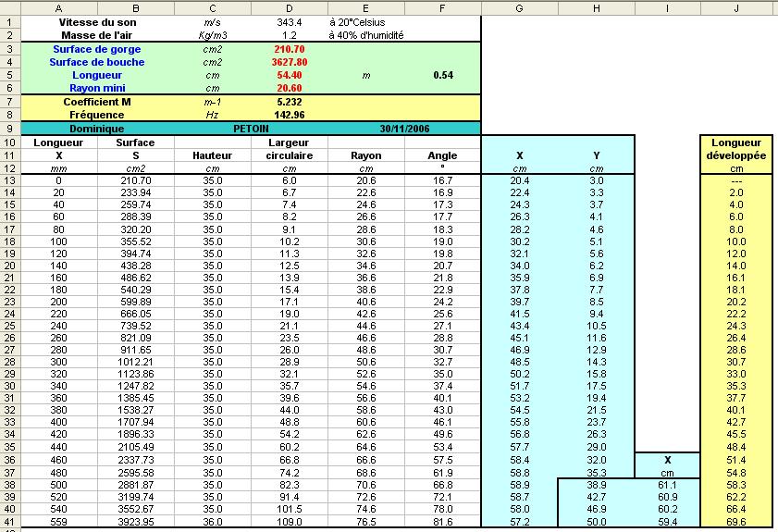Click red Longueur value 54.40
The image size is (778, 532).
[x=290, y=75]
